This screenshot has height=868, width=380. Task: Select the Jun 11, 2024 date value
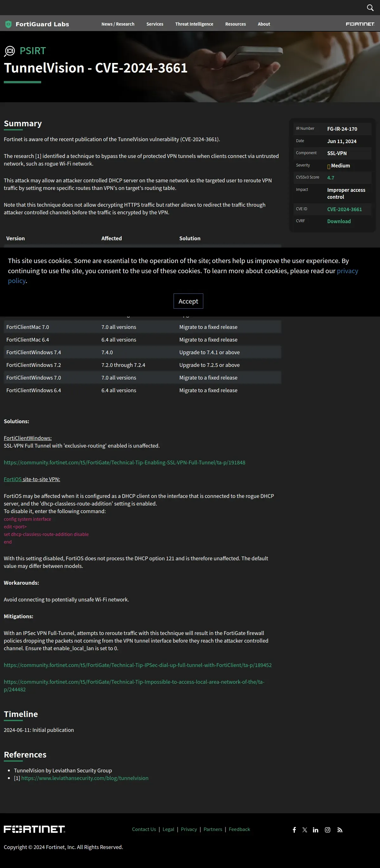coord(342,141)
